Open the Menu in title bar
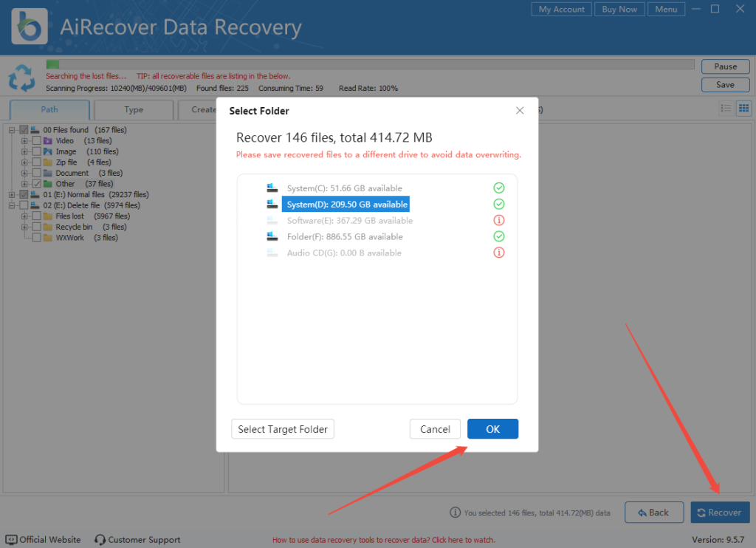Image resolution: width=756 pixels, height=548 pixels. click(666, 9)
